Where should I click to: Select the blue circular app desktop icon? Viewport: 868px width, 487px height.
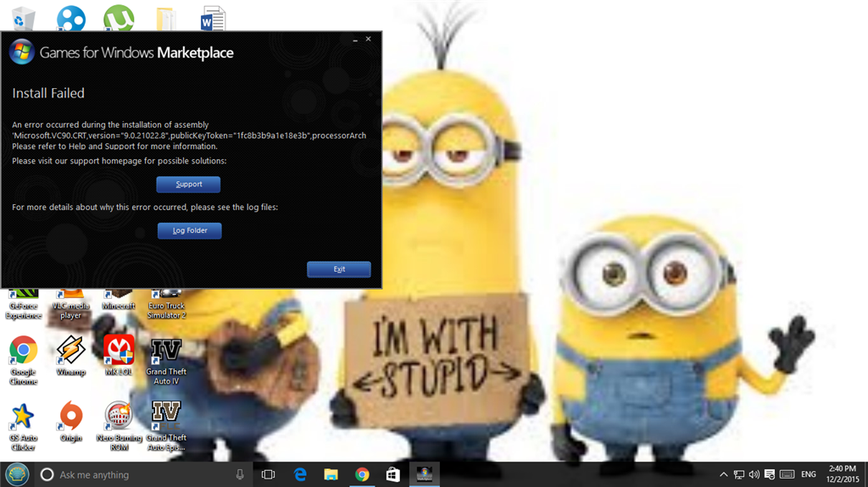71,19
